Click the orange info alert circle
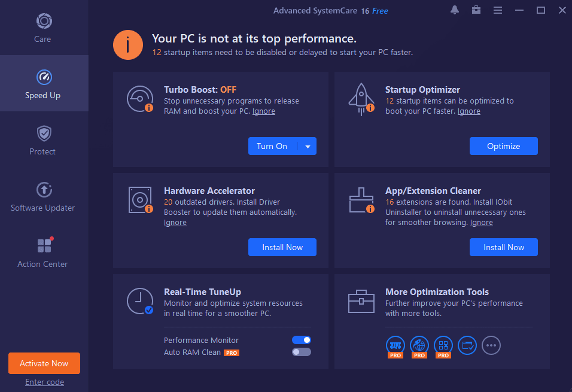The image size is (572, 392). pos(127,45)
